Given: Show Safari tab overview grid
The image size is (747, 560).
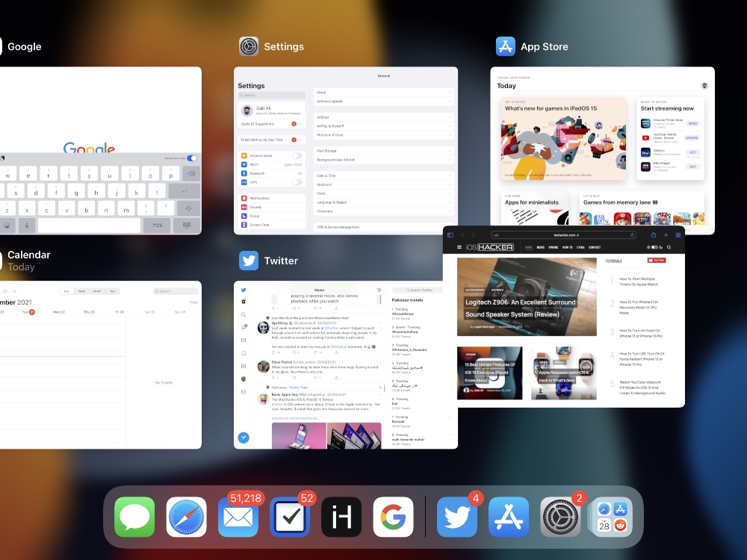Looking at the screenshot, I should coord(678,234).
